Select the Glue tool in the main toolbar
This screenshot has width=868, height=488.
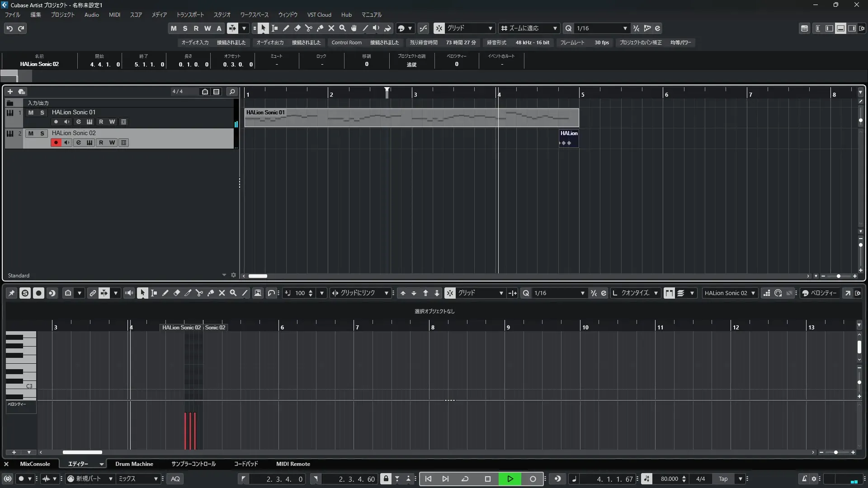[x=320, y=28]
